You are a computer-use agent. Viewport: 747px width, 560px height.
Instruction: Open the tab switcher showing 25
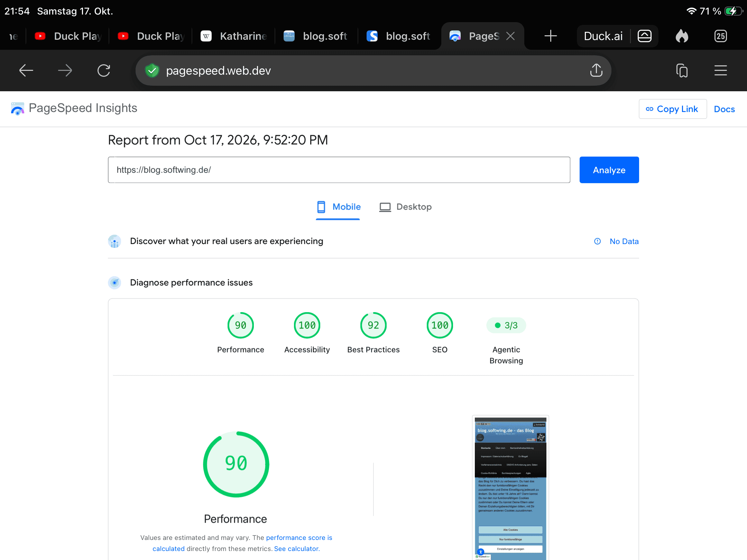(721, 36)
